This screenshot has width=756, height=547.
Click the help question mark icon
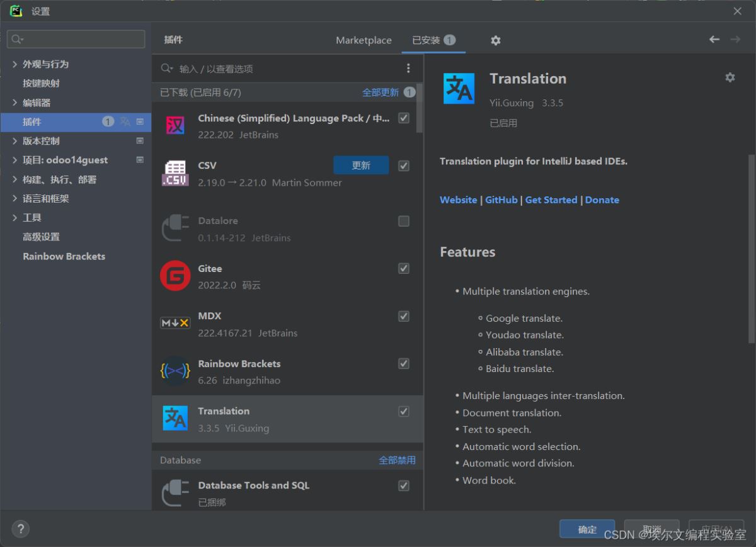pyautogui.click(x=20, y=529)
